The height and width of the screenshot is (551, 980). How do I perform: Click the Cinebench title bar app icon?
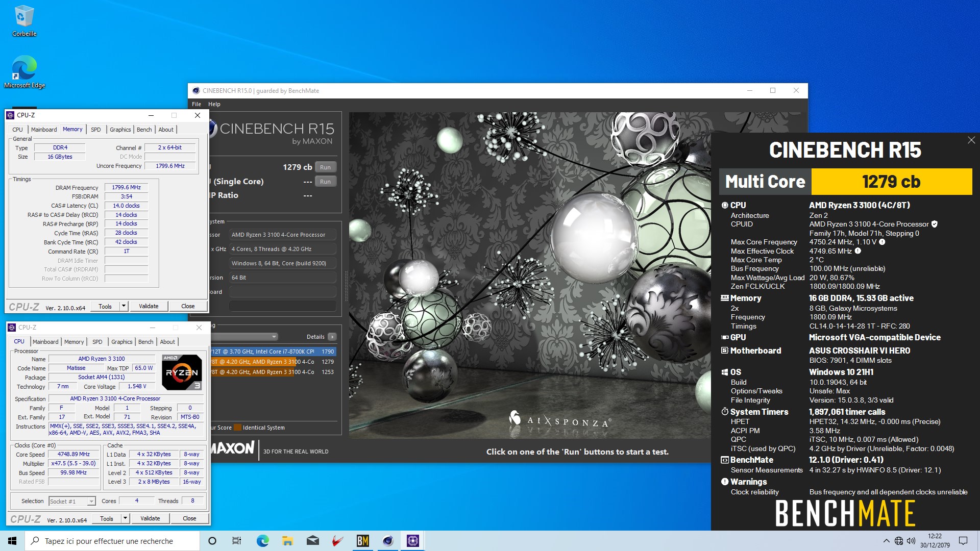[196, 91]
